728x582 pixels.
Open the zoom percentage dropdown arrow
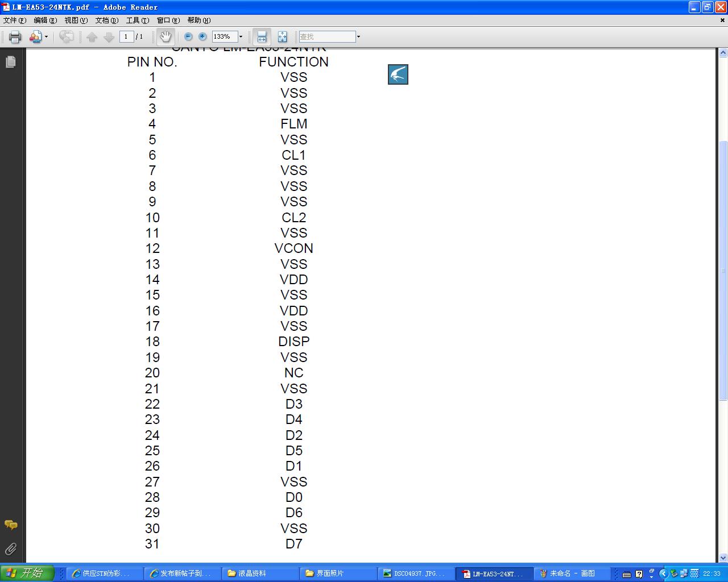(x=241, y=36)
